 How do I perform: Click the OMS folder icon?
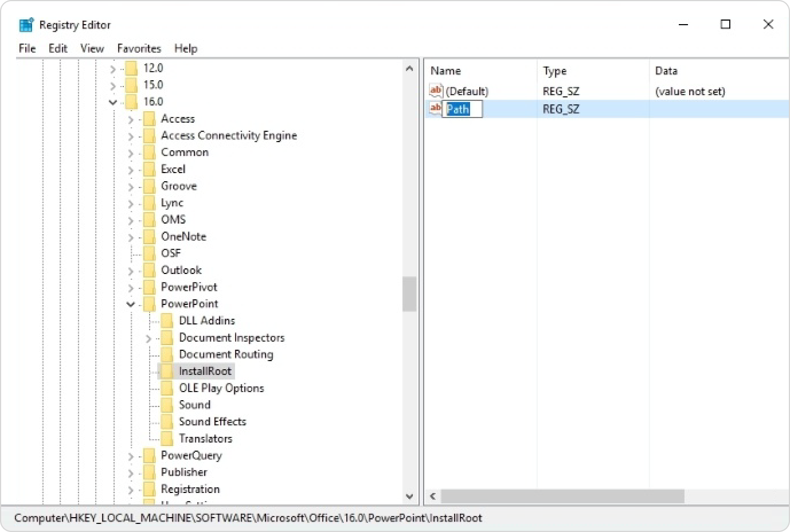(149, 220)
